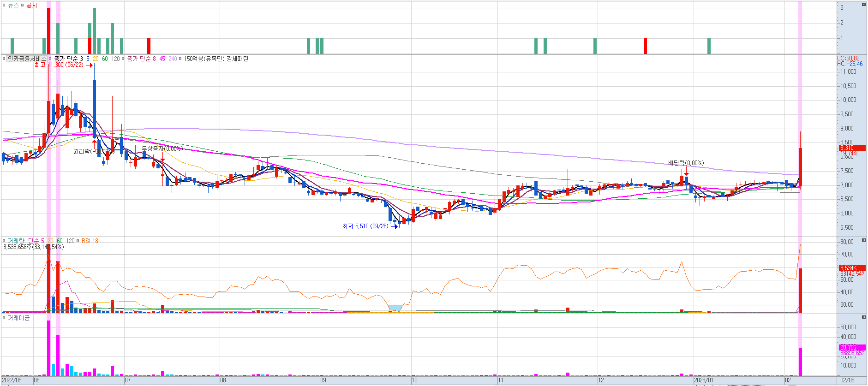Screen dimensions: 868x386
Task: Click the tall magenta June trading value bar
Action: tap(49, 348)
